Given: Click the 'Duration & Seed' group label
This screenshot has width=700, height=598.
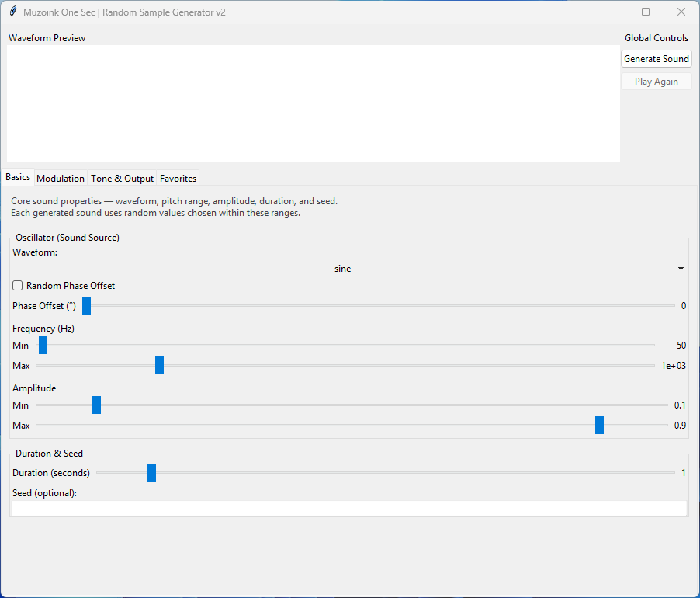Looking at the screenshot, I should coord(49,454).
